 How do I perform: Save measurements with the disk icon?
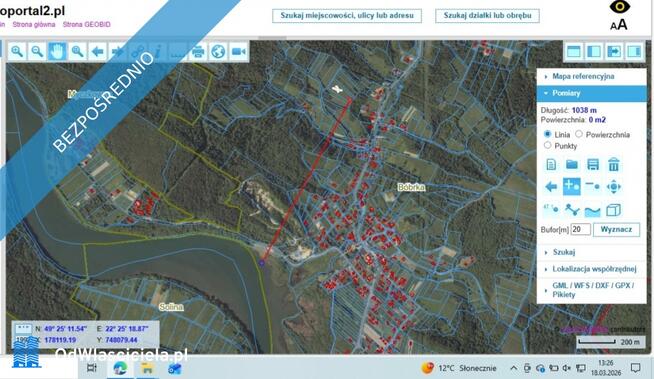pos(593,164)
